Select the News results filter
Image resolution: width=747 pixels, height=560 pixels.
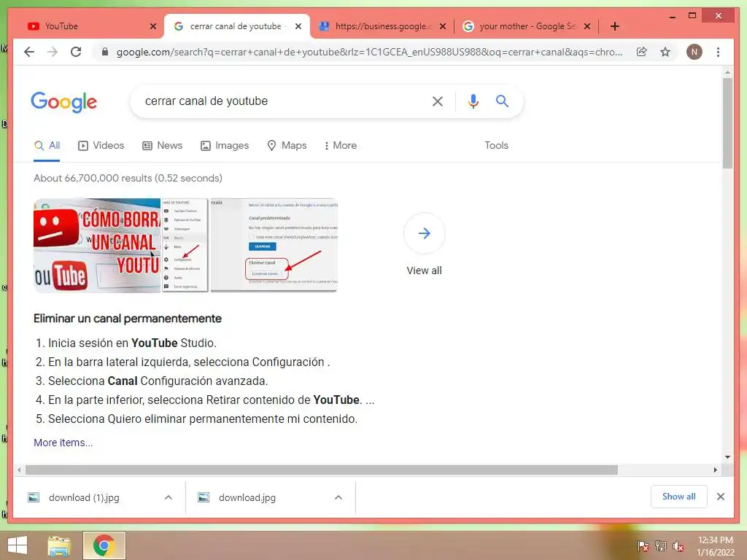tap(163, 145)
